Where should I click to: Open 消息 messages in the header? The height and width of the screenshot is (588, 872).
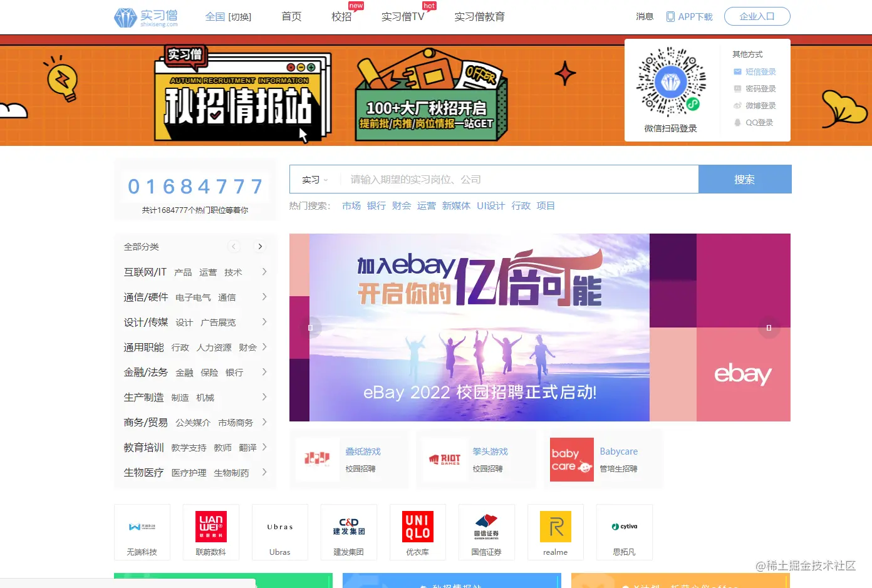(645, 17)
